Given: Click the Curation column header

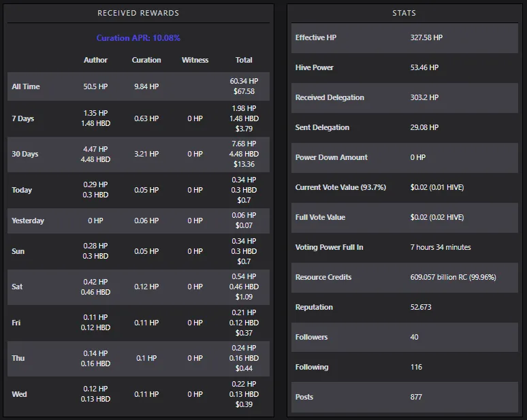Looking at the screenshot, I should point(146,60).
